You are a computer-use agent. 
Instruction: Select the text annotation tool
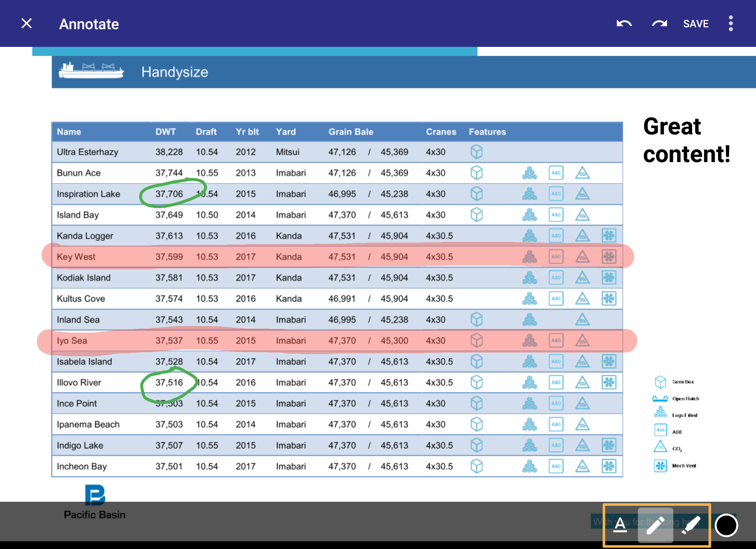pyautogui.click(x=620, y=525)
